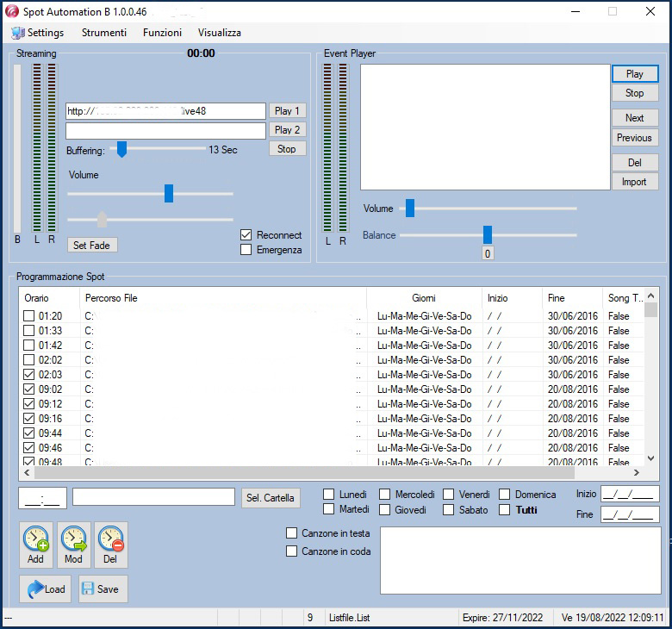Uncheck the 09:12 spot row
672x629 pixels.
[28, 403]
